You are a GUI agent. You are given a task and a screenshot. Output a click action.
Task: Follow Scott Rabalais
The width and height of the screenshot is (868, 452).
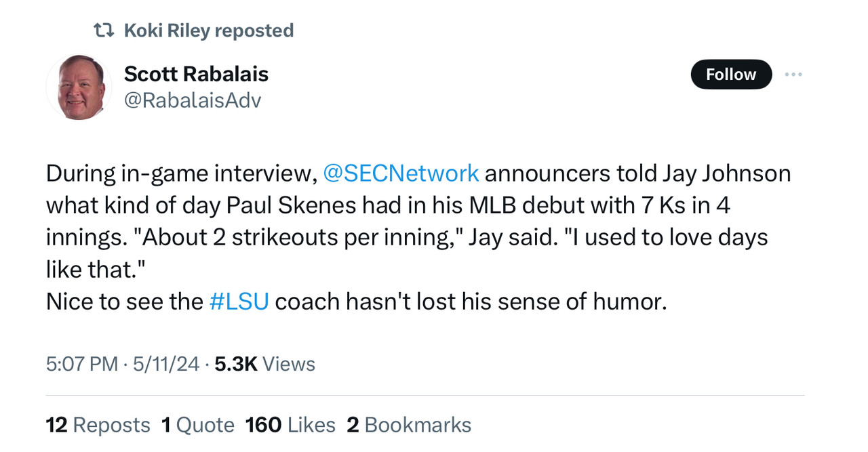730,75
